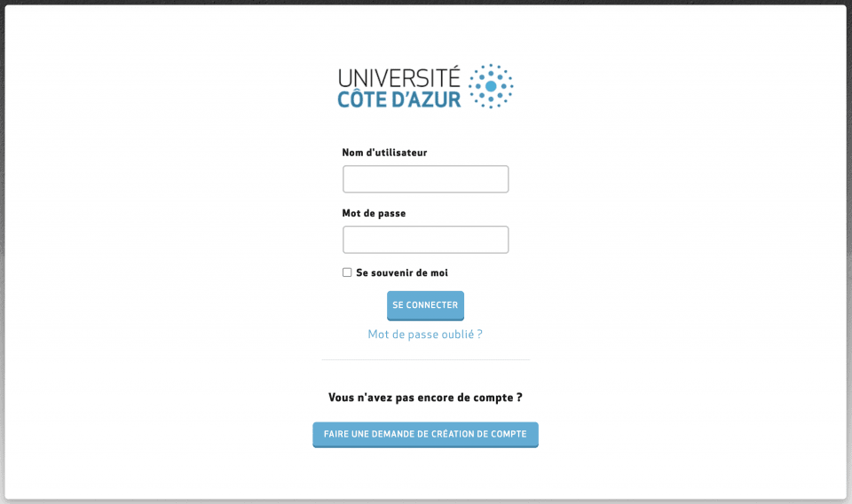
Task: Tick the Se souvenir de moi checkbox
Action: click(x=347, y=272)
